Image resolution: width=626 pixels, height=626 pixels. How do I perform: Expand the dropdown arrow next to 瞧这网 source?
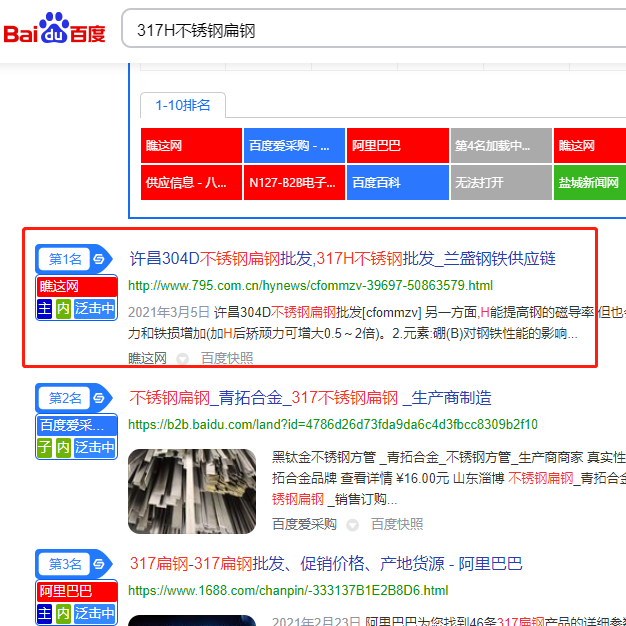(x=183, y=359)
